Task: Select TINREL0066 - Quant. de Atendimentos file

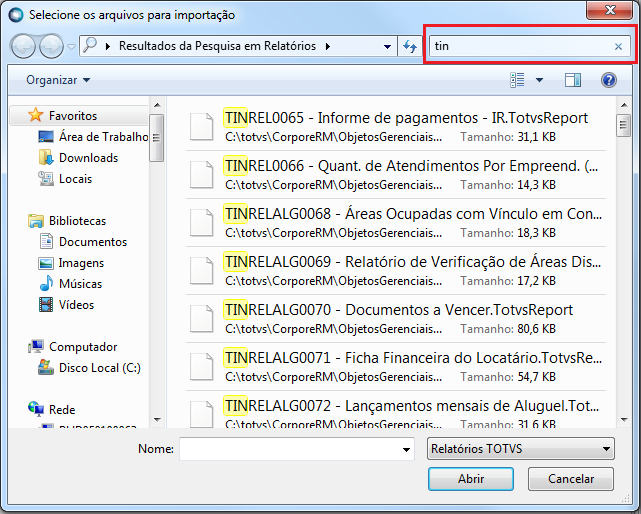Action: pyautogui.click(x=396, y=175)
